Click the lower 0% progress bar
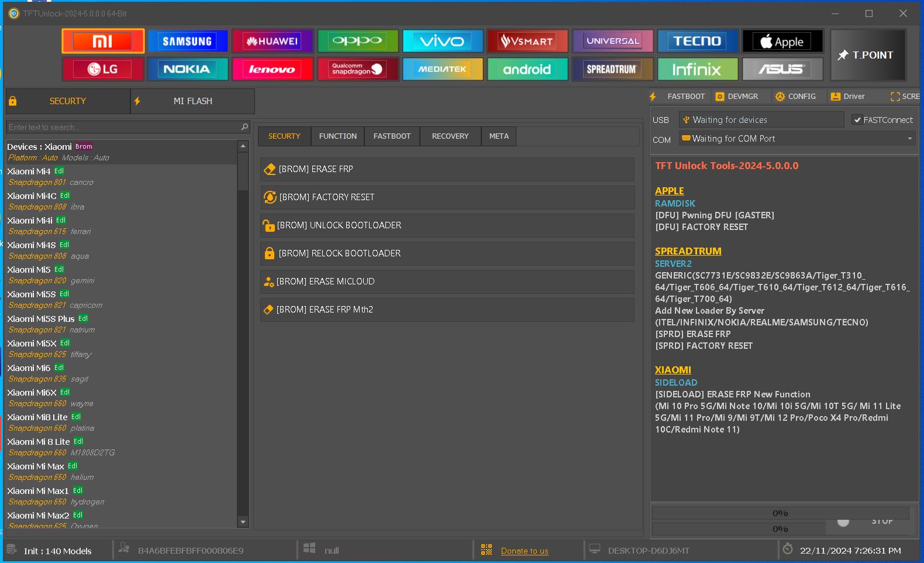Screen dimensions: 924x563 [780, 529]
